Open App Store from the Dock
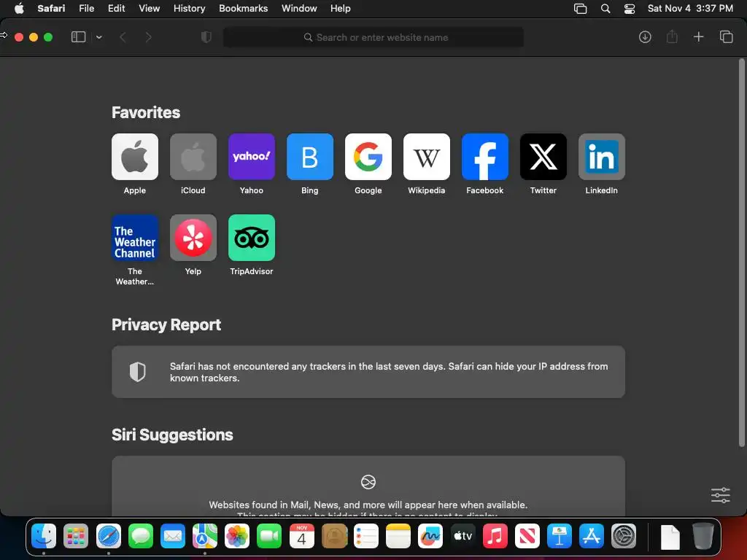 coord(591,536)
